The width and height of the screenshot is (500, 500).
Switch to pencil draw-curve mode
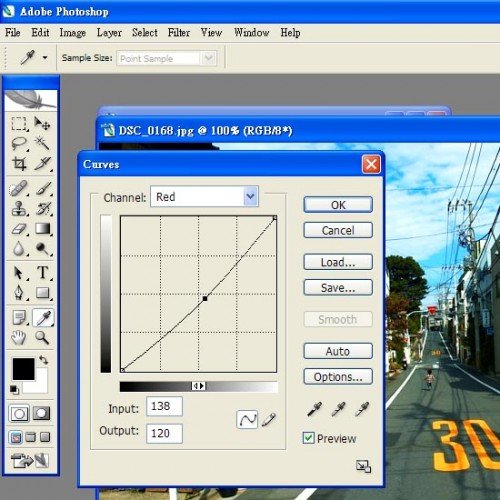pyautogui.click(x=269, y=419)
